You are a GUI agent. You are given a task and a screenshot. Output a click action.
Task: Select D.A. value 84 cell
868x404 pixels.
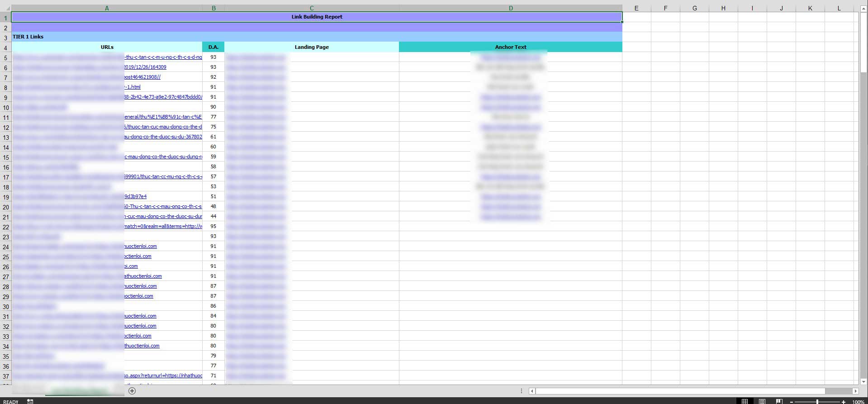213,316
